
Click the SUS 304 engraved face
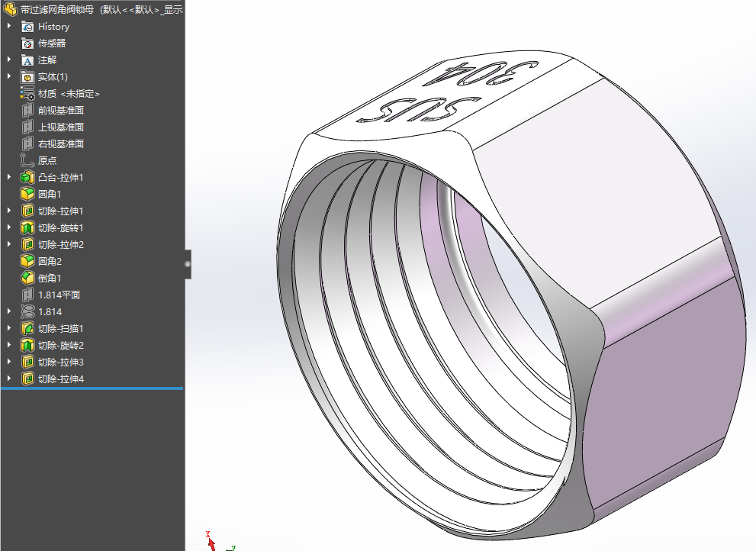(443, 94)
